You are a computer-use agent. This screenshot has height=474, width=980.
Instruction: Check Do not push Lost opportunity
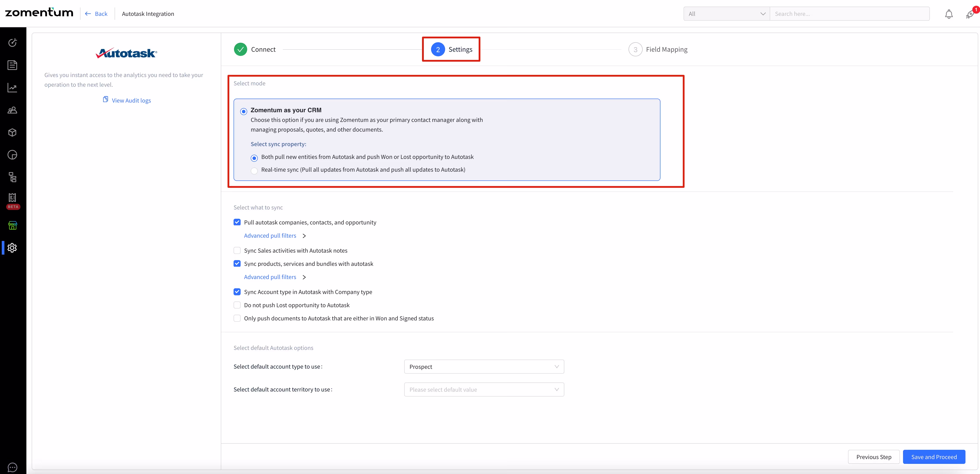coord(237,305)
